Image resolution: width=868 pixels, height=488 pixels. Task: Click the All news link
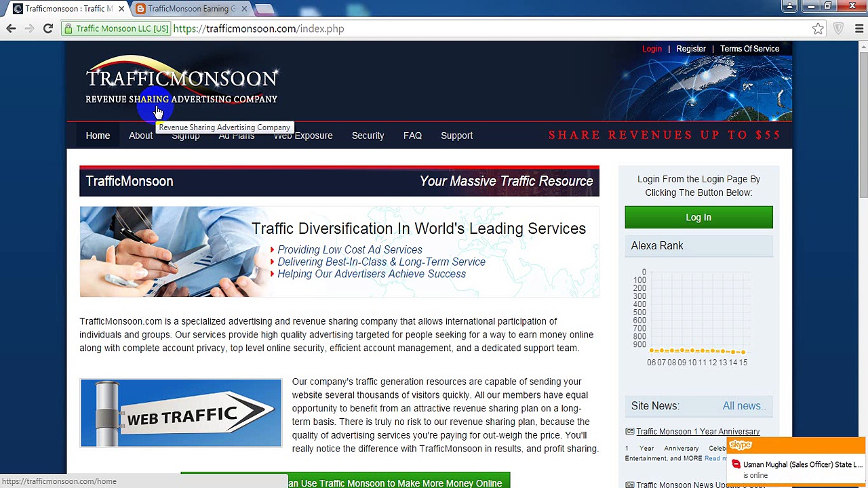point(744,406)
